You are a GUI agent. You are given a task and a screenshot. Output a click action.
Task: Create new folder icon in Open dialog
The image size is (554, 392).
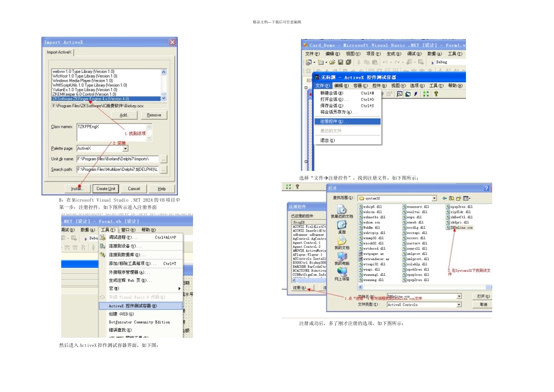(458, 198)
